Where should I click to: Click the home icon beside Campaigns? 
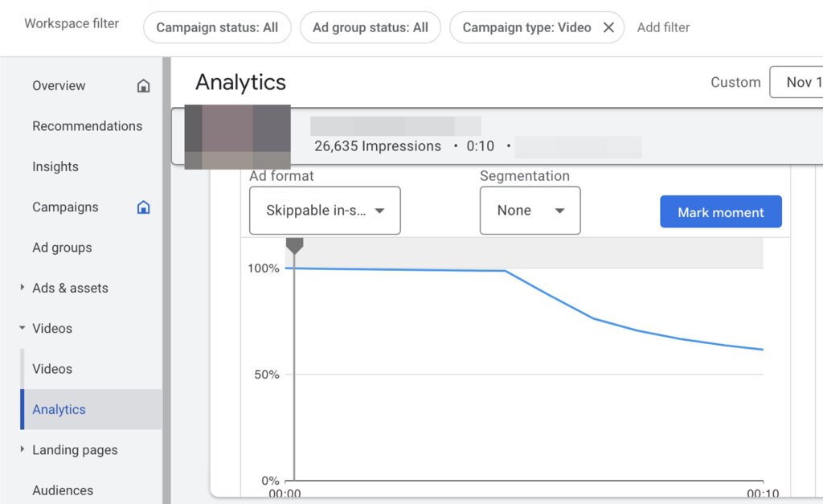[143, 207]
